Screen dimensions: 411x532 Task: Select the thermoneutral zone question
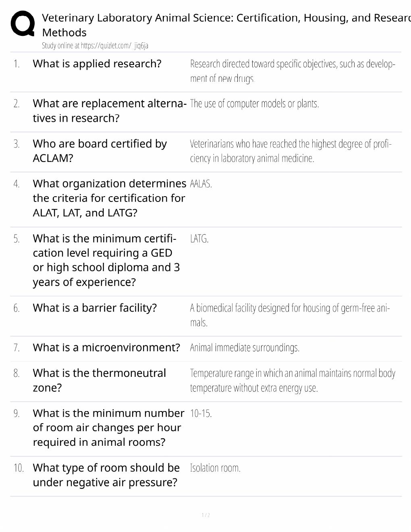click(100, 380)
